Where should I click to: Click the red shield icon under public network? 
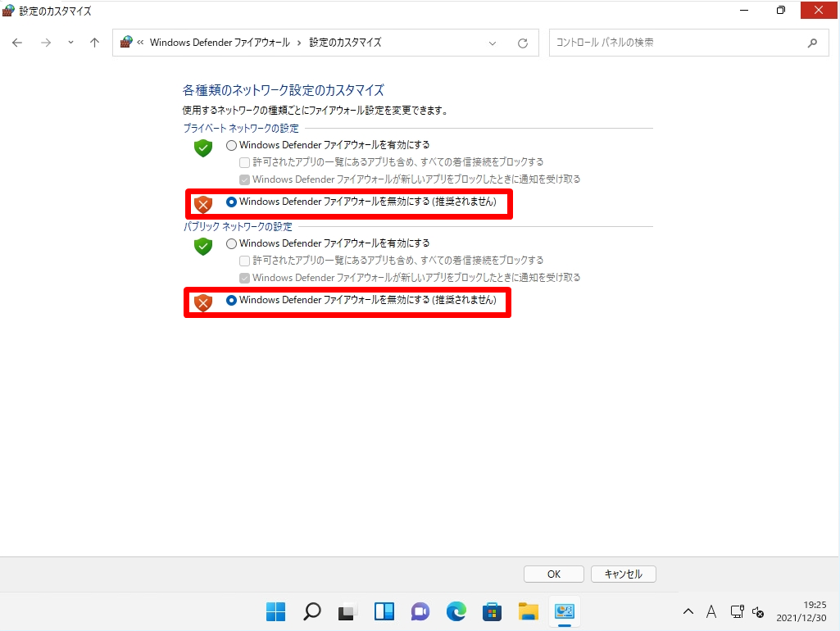pyautogui.click(x=203, y=302)
